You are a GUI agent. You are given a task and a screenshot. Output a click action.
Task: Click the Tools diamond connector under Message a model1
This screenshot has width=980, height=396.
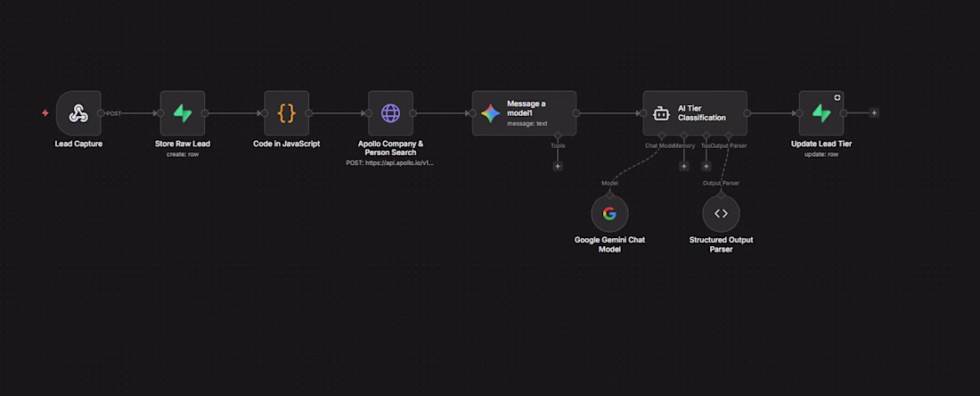558,136
